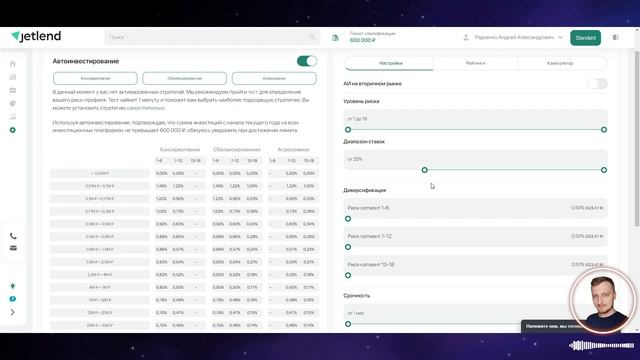Select the Консервативная strategy button
Screen dimensions: 640x360
click(95, 78)
